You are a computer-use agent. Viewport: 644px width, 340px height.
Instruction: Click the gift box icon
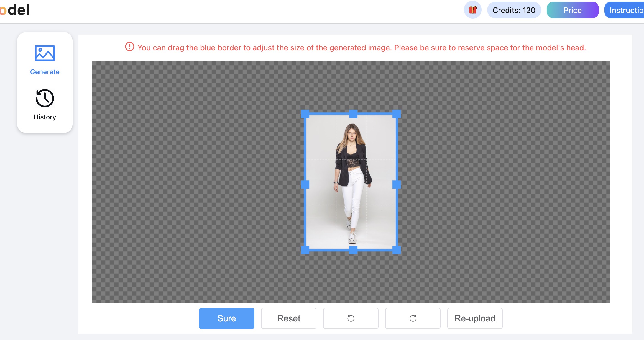pos(473,10)
